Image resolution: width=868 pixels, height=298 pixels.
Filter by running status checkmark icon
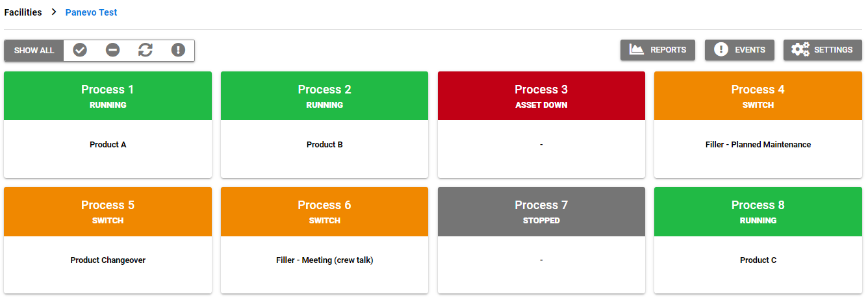(80, 50)
